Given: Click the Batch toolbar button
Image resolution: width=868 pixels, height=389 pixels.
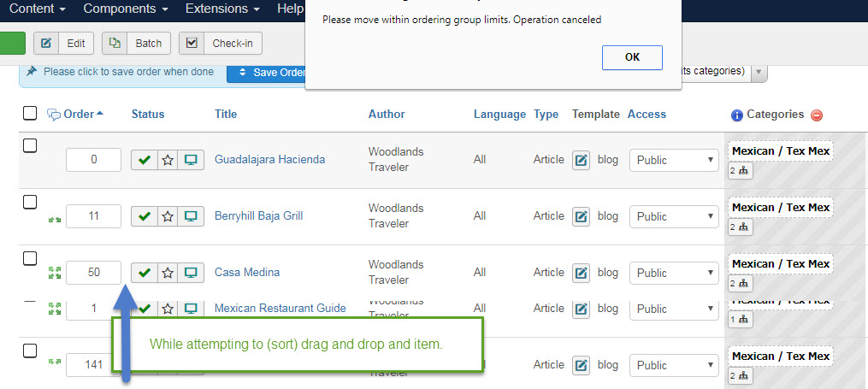Looking at the screenshot, I should coord(137,43).
